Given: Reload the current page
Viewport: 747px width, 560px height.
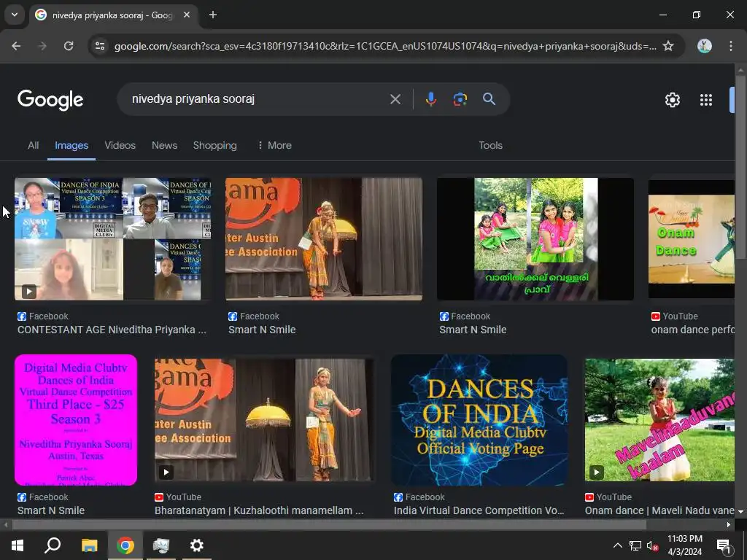Looking at the screenshot, I should pyautogui.click(x=69, y=46).
